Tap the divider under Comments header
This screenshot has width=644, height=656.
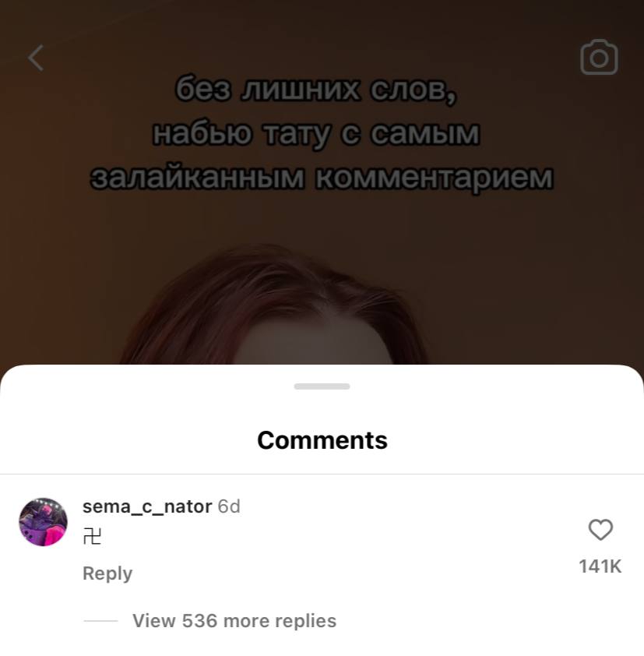click(322, 474)
